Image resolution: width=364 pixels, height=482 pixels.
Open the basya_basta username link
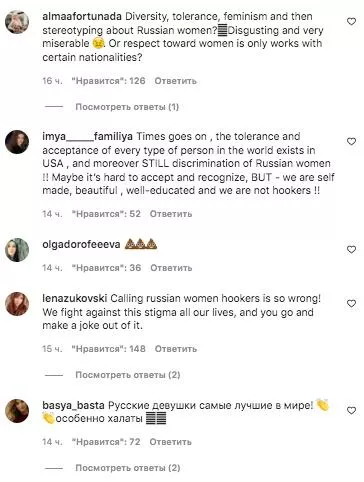tap(73, 406)
